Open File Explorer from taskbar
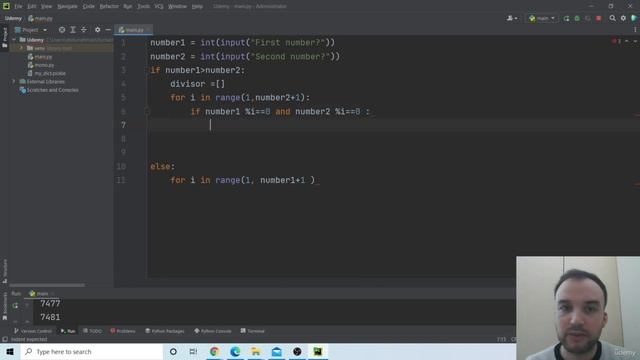 click(256, 351)
